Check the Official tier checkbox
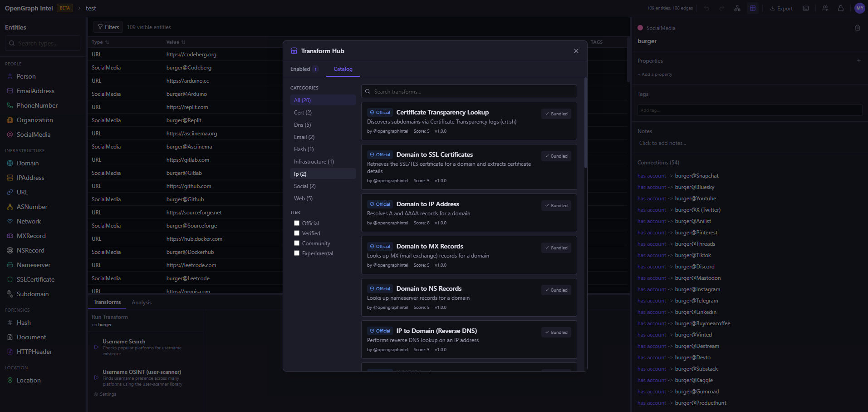This screenshot has width=868, height=412. click(297, 223)
